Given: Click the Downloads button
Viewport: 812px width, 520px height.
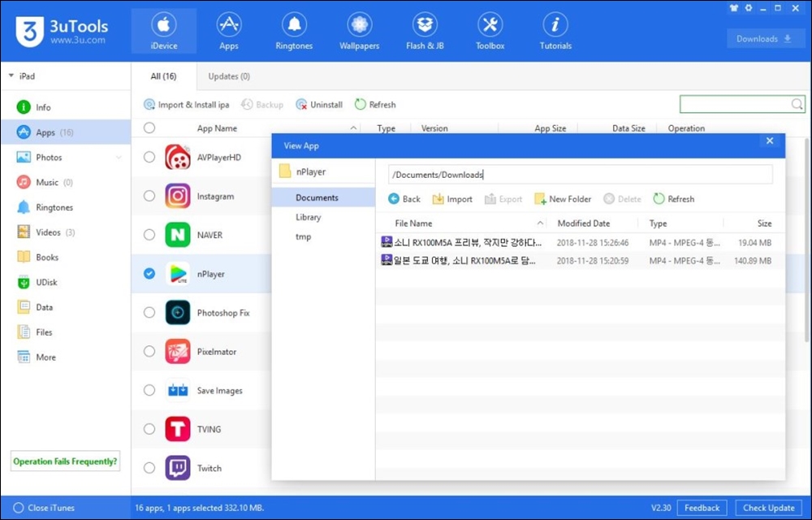Looking at the screenshot, I should [764, 39].
